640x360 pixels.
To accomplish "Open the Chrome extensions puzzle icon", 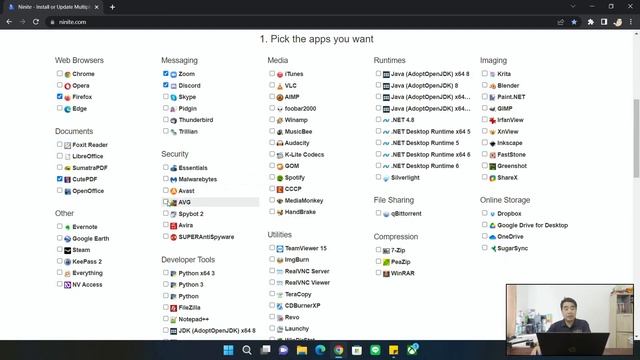I will (x=590, y=22).
